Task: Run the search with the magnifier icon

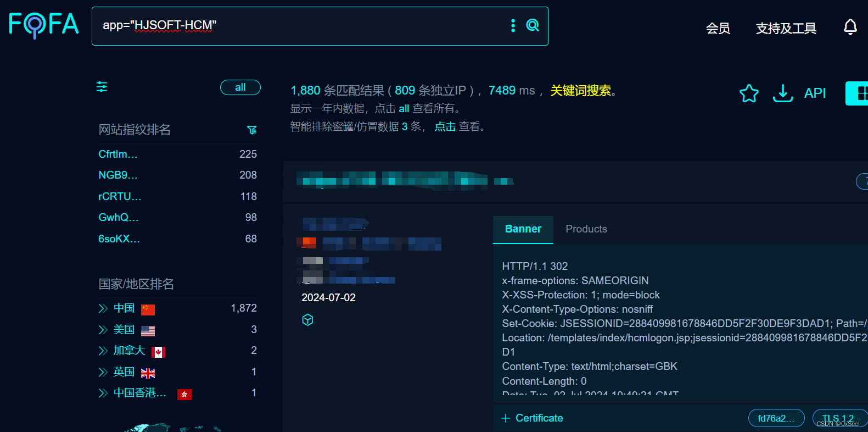Action: coord(533,25)
